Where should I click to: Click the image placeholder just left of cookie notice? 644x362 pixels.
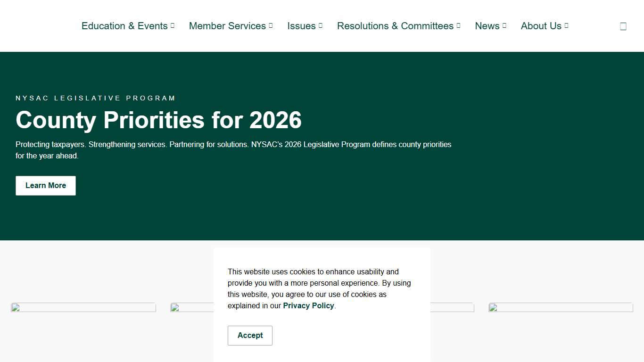coord(191,307)
